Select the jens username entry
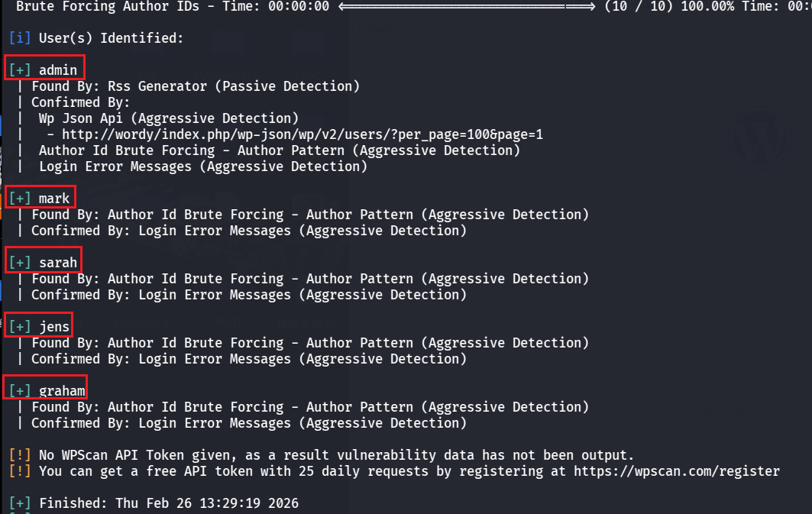The height and width of the screenshot is (514, 812). click(54, 327)
